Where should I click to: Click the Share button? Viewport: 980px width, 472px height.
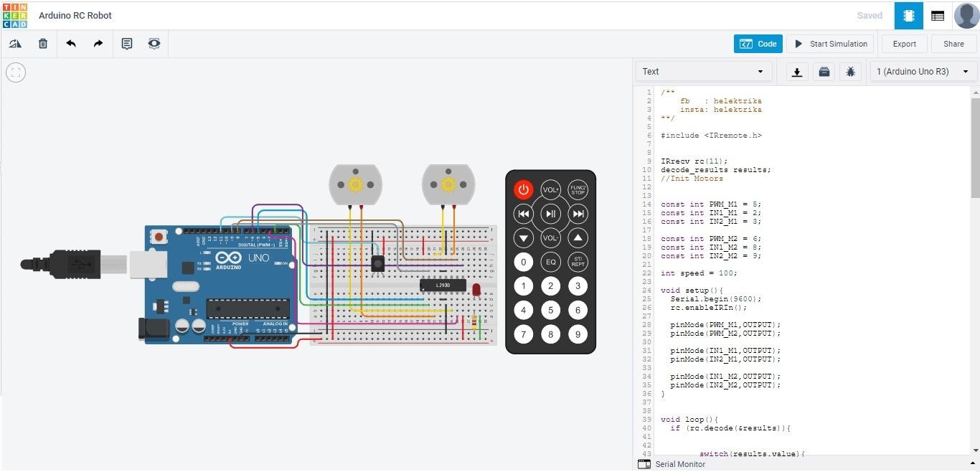coord(953,44)
